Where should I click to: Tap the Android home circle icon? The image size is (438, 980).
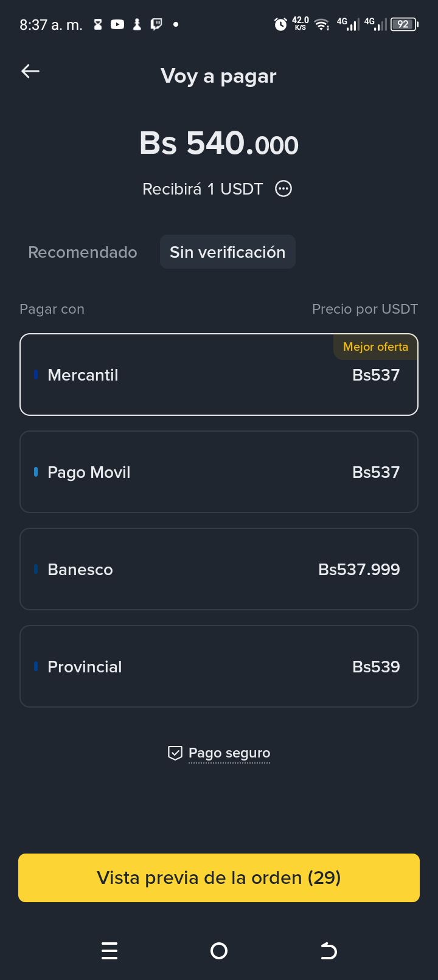219,951
